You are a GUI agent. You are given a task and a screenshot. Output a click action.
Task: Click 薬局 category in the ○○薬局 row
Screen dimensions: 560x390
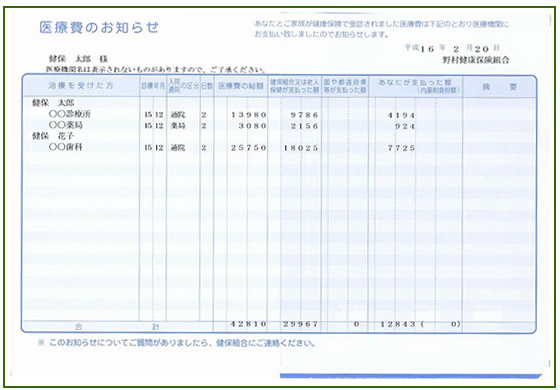[x=178, y=126]
